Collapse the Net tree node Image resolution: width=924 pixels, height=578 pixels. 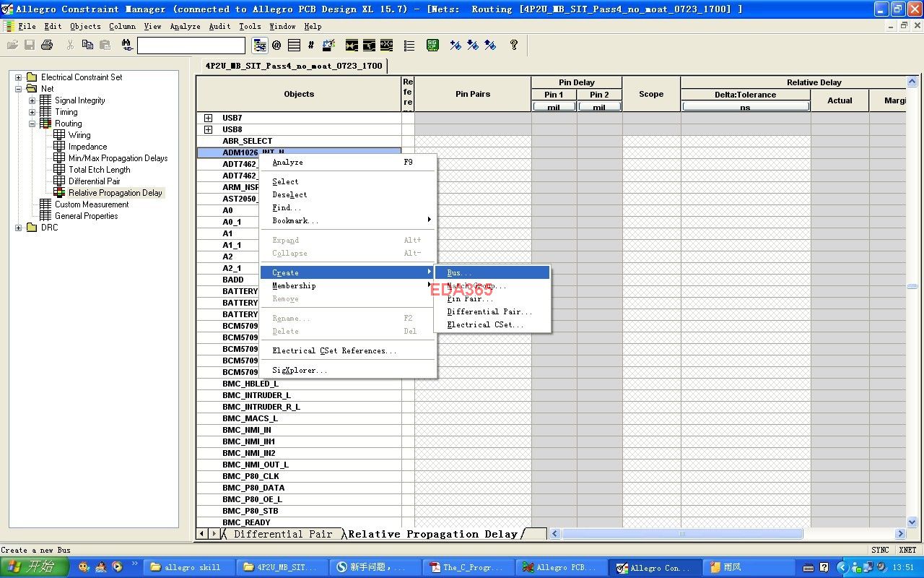18,89
